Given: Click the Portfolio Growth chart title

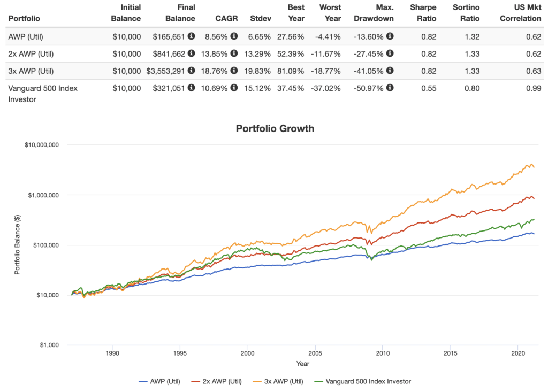Looking at the screenshot, I should [273, 128].
